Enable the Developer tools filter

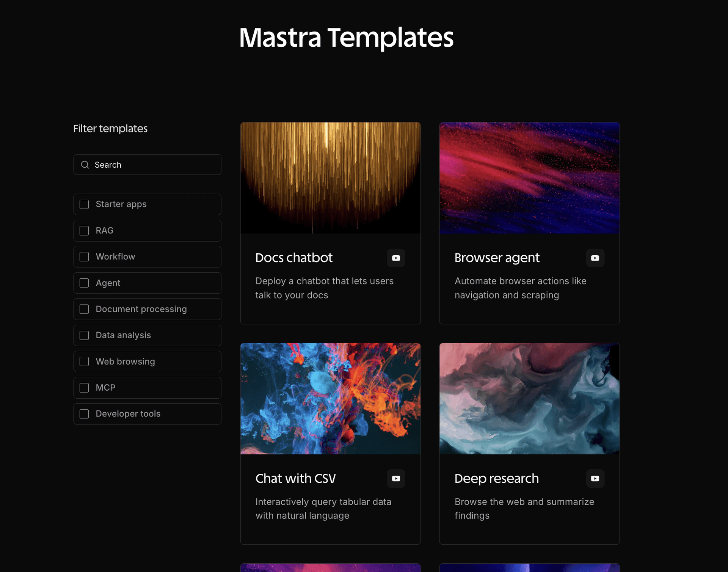(84, 413)
